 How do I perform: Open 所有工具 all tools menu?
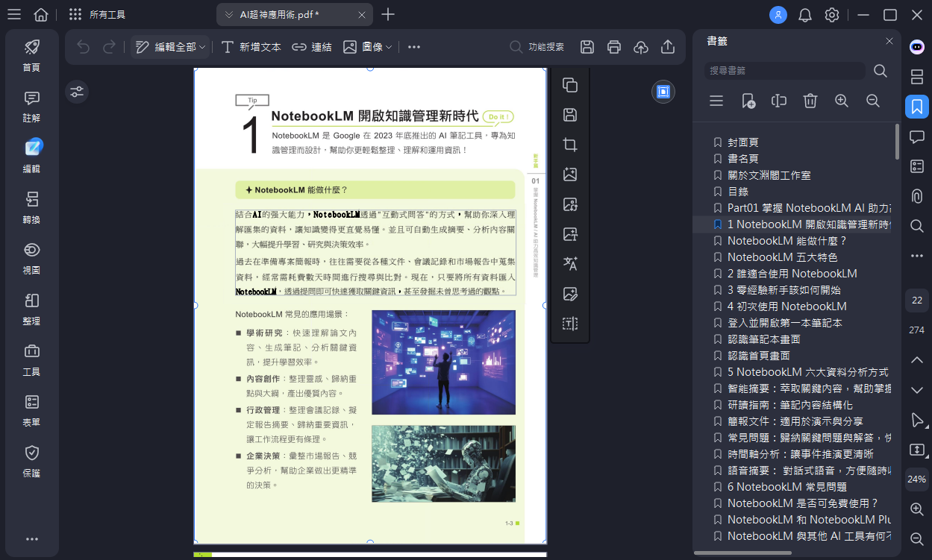pos(97,15)
